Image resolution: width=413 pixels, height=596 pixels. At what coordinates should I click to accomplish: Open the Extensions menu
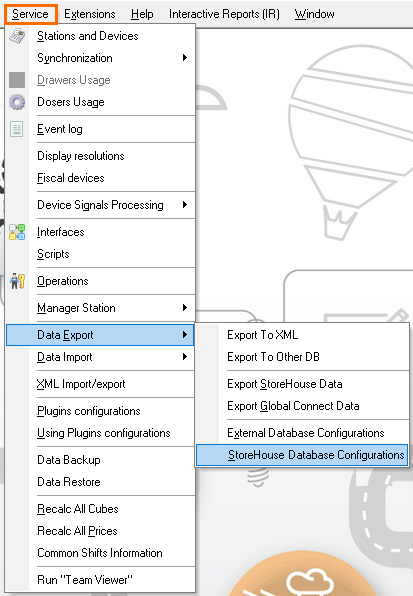[90, 14]
